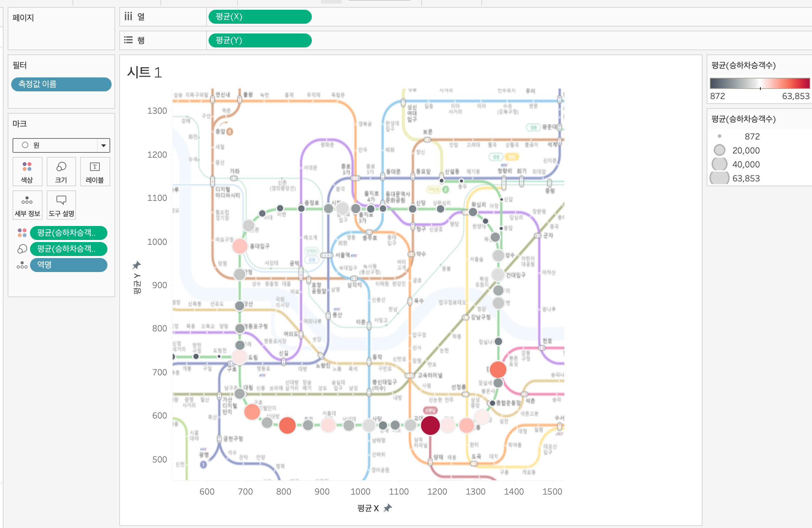
Task: Open the 크기 (Size) marks card
Action: [x=61, y=172]
